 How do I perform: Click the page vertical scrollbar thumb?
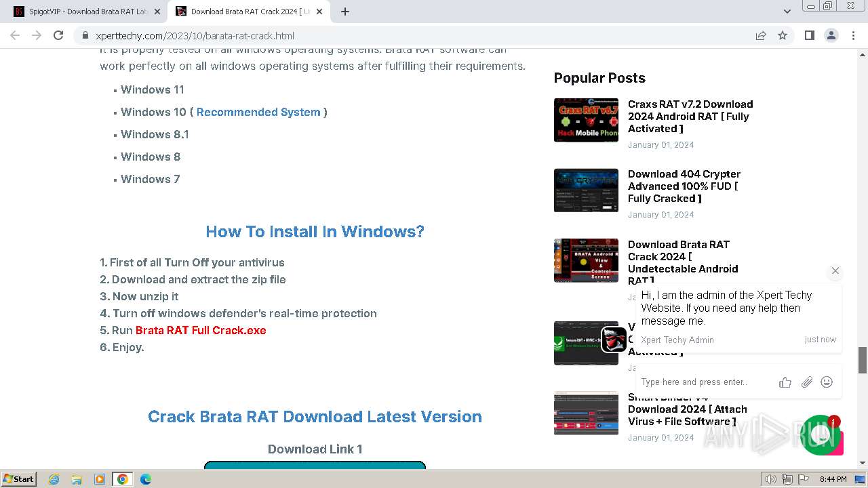point(863,359)
